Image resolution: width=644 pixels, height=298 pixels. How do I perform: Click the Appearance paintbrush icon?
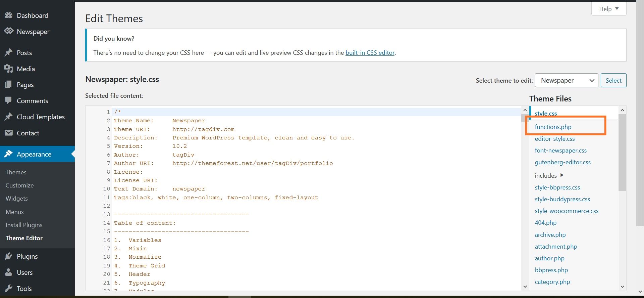pos(8,154)
